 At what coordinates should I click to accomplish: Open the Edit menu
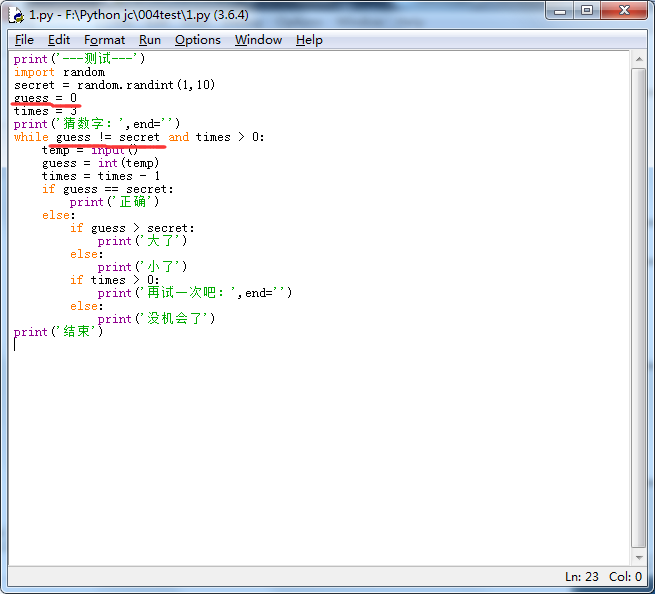(59, 40)
